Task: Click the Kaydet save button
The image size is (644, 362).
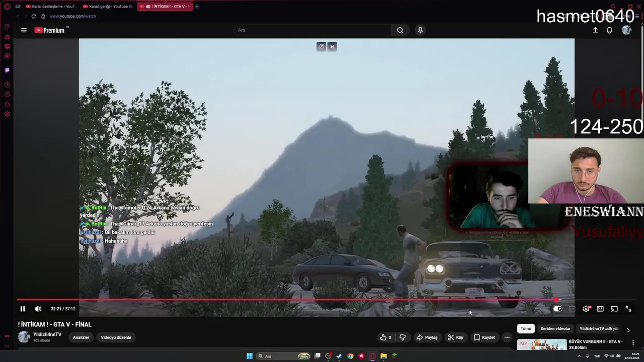Action: click(x=484, y=337)
